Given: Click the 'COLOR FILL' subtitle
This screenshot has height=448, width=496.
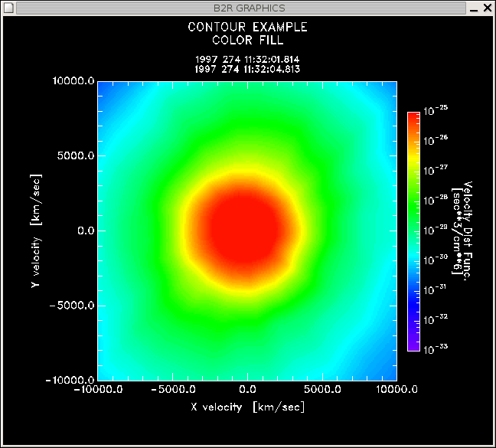Looking at the screenshot, I should [248, 40].
